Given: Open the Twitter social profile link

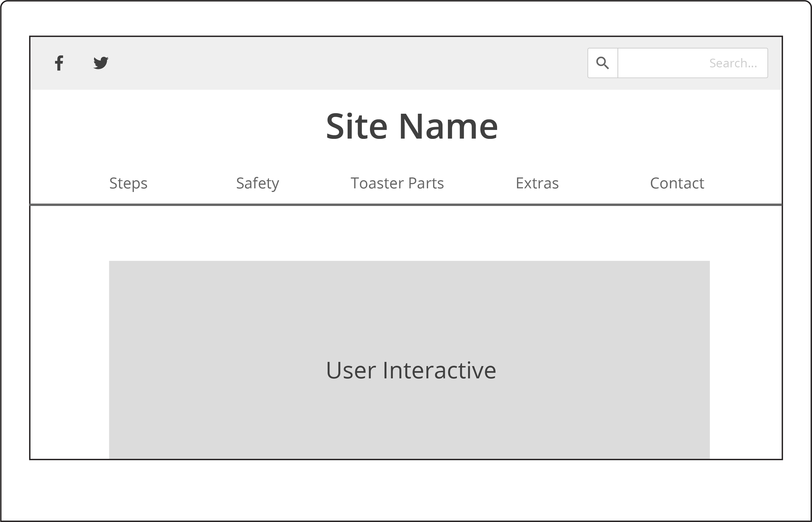Looking at the screenshot, I should 101,63.
